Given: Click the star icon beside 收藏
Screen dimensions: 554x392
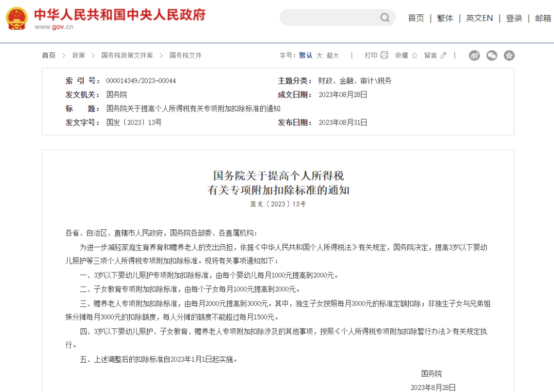Looking at the screenshot, I should (x=414, y=55).
